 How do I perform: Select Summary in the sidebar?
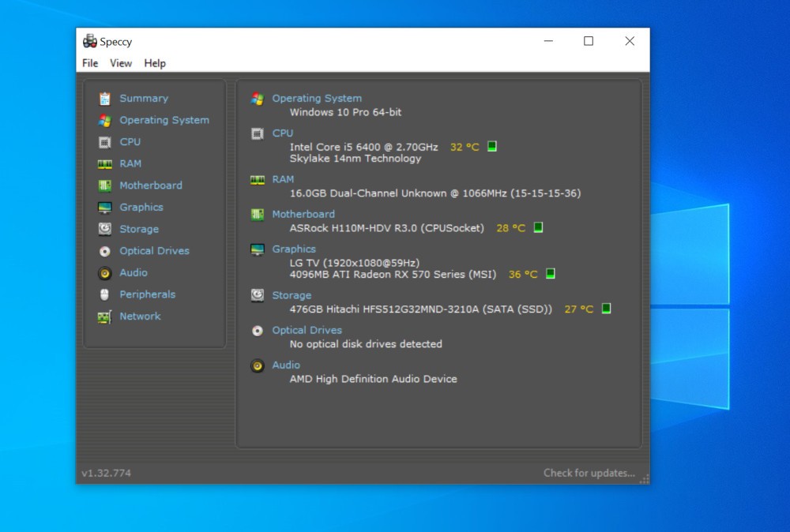[144, 99]
